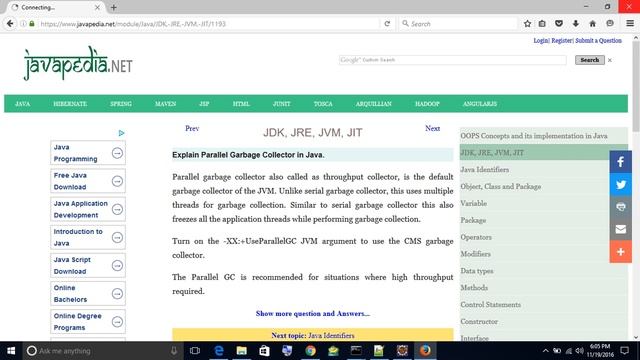Open the Java Application Development ad

click(88, 209)
